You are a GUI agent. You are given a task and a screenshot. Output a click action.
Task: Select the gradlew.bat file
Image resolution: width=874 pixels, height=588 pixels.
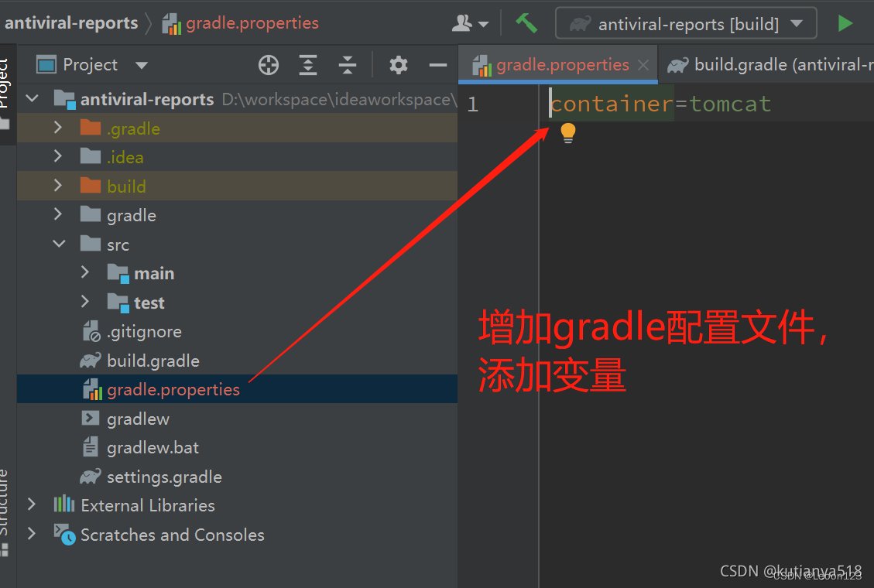153,448
